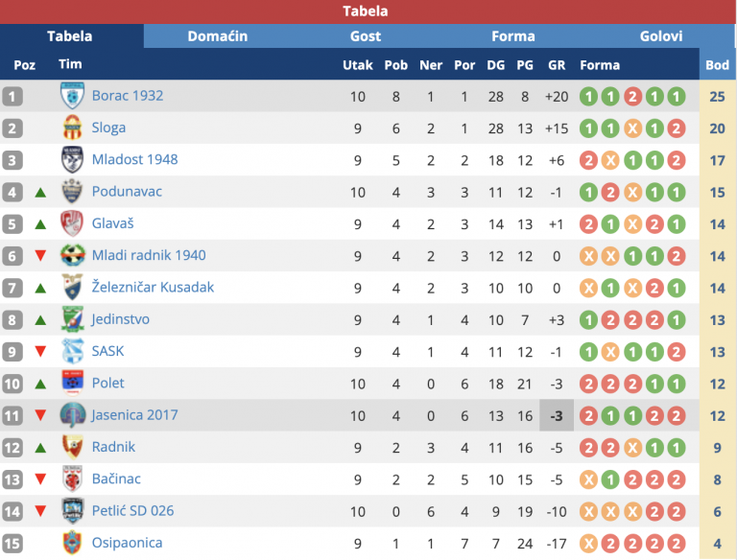Click Radnik's yellow X form circle

tap(632, 447)
